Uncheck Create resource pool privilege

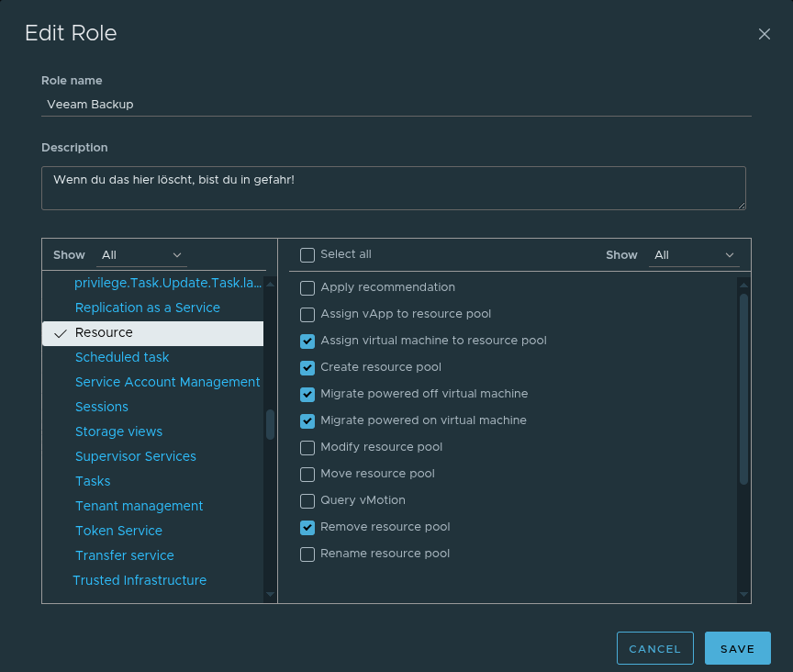point(307,368)
